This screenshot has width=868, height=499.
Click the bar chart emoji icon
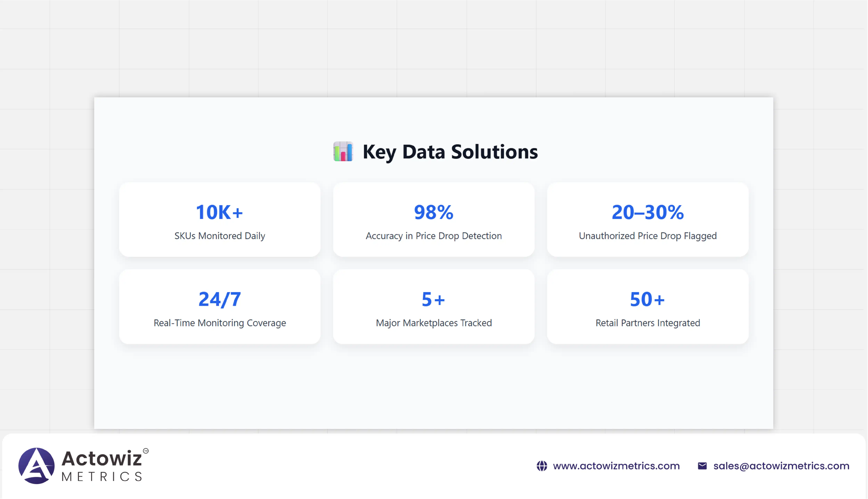pos(343,152)
